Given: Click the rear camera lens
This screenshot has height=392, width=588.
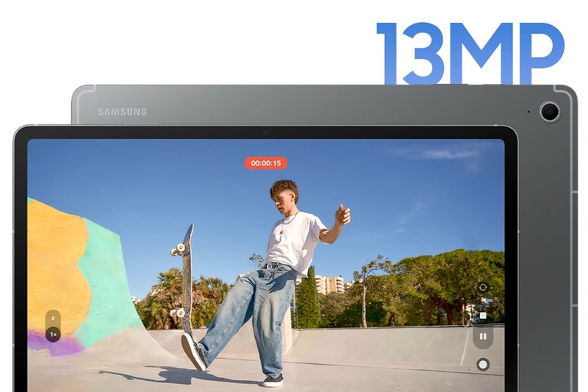Looking at the screenshot, I should (550, 112).
